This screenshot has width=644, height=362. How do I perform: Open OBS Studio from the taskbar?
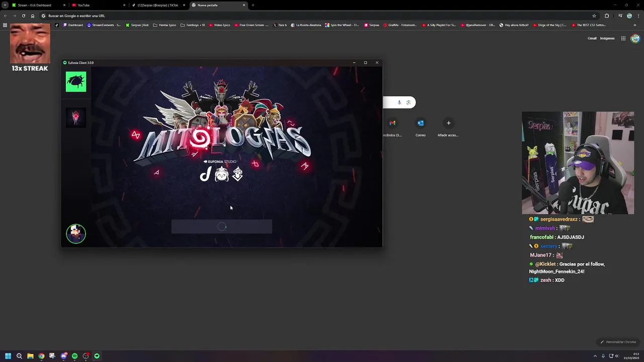pyautogui.click(x=86, y=356)
